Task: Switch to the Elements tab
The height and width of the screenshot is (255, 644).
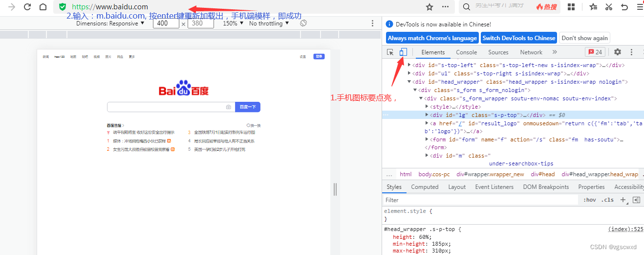Action: 433,52
